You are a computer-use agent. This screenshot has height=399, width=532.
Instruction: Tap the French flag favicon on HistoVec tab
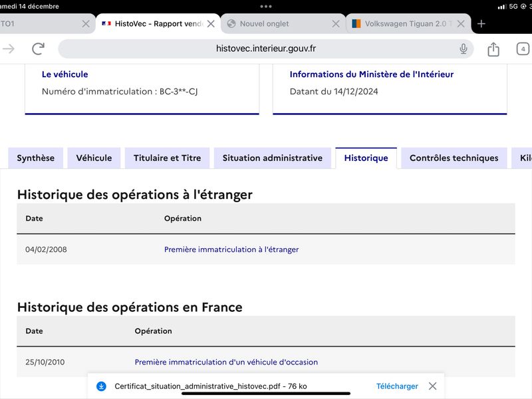106,23
